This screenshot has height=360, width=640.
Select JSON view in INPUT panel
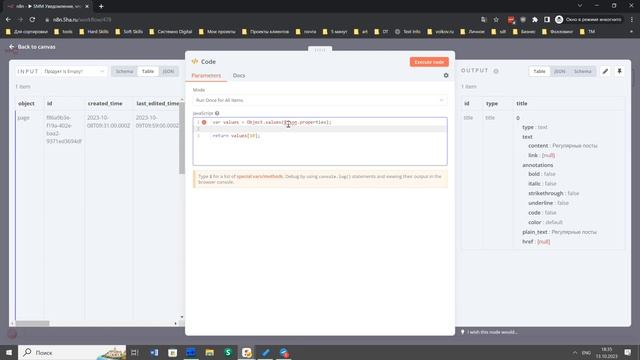[168, 71]
